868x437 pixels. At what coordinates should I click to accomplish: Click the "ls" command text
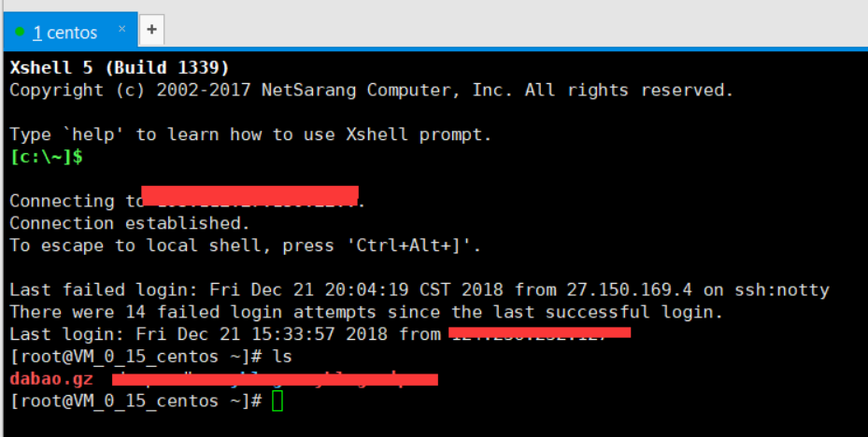point(283,357)
